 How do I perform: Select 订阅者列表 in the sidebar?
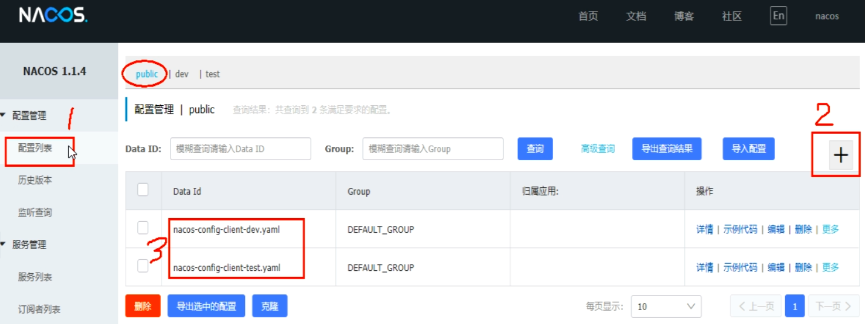click(x=39, y=309)
